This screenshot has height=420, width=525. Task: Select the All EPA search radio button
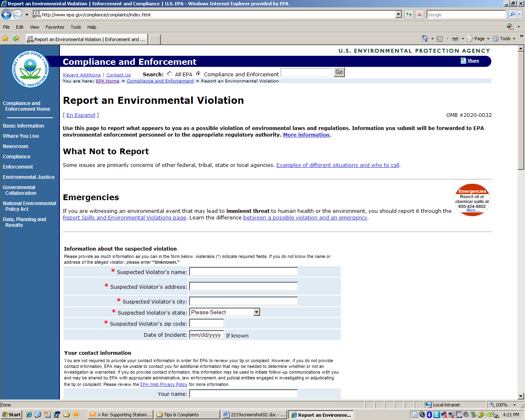(170, 74)
